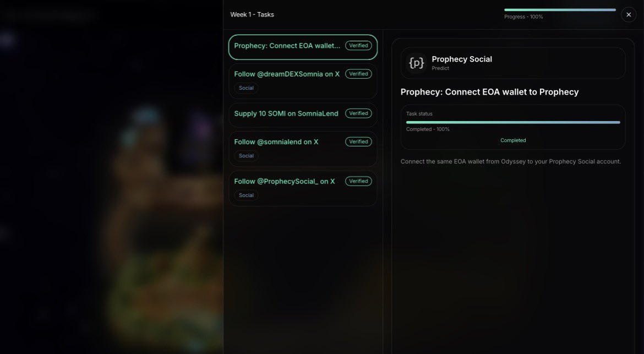Click the Prophecy Social project name
The height and width of the screenshot is (354, 644).
point(462,59)
